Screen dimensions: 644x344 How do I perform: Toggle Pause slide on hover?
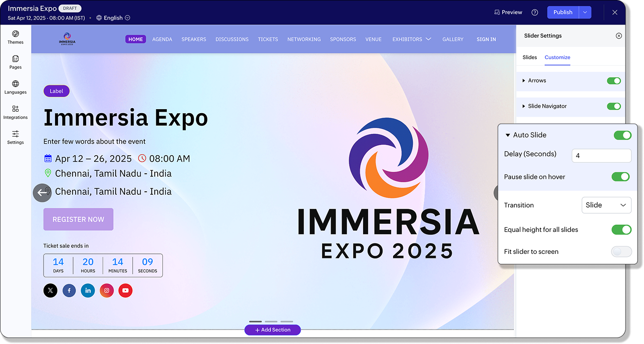621,177
